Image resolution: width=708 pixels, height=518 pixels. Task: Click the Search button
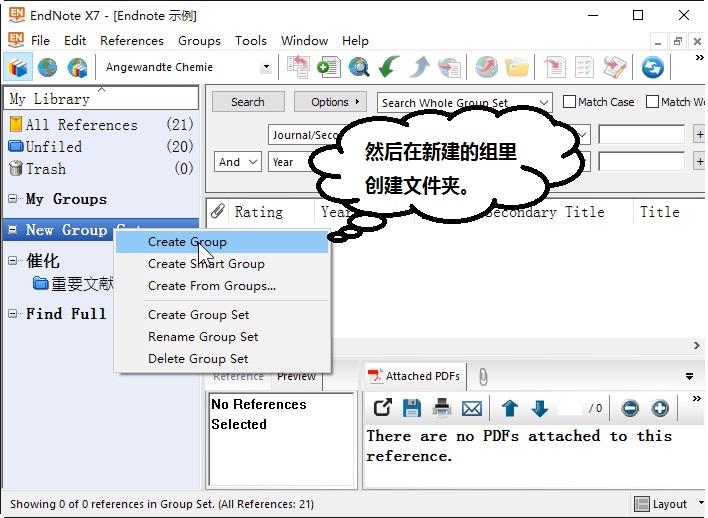tap(248, 102)
